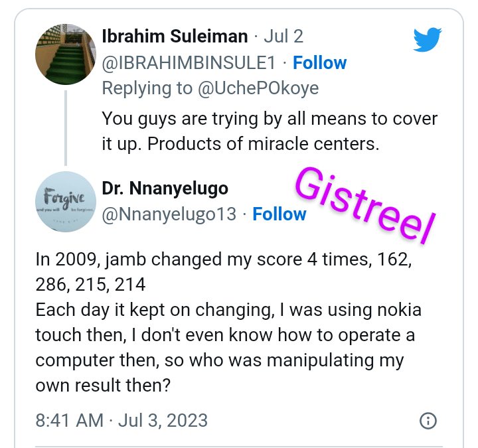The height and width of the screenshot is (448, 478).
Task: Open Ibrahim Suleiman's profile picture
Action: tap(66, 54)
